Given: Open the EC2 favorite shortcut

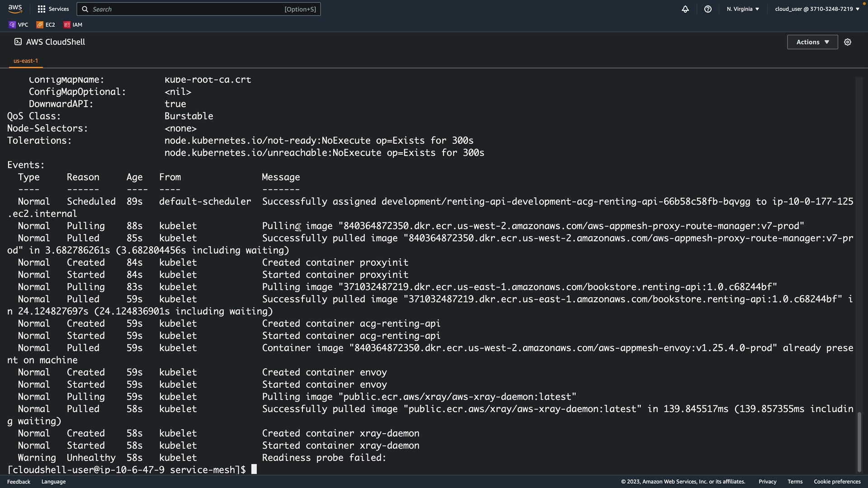Looking at the screenshot, I should [46, 25].
